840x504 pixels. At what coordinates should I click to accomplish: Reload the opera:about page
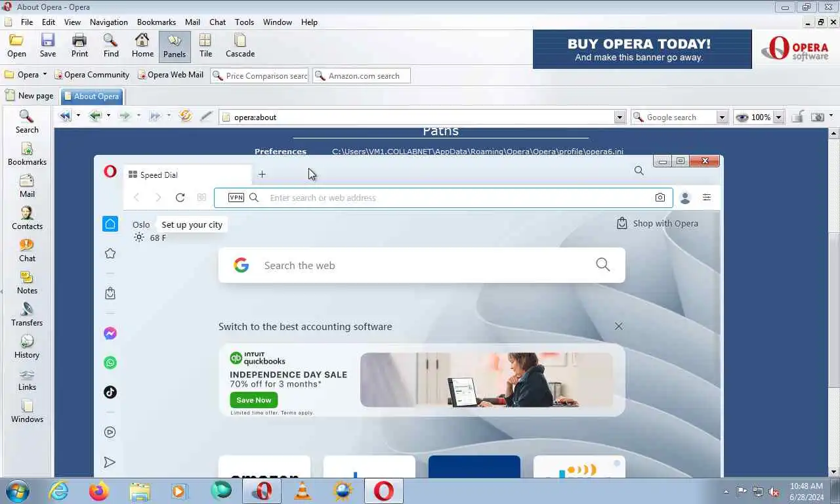coord(186,116)
